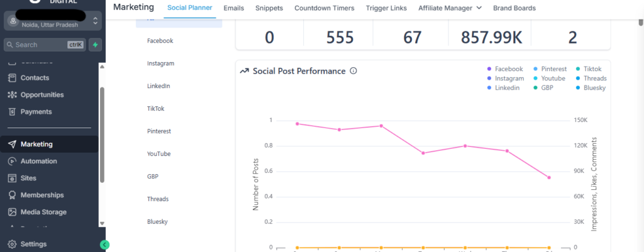Screen dimensions: 644x252
Task: Click the account avatar icon near Noida
Action: 13,21
